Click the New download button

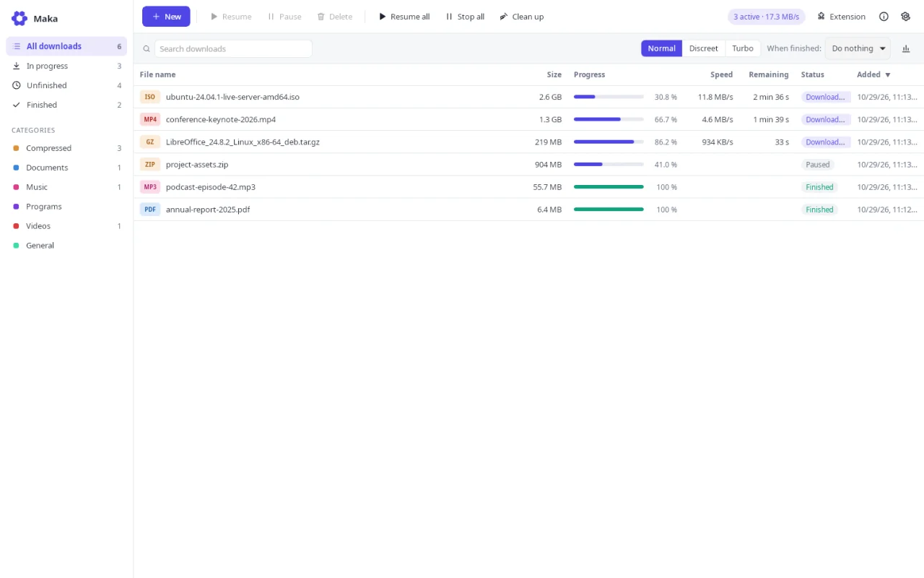point(166,17)
